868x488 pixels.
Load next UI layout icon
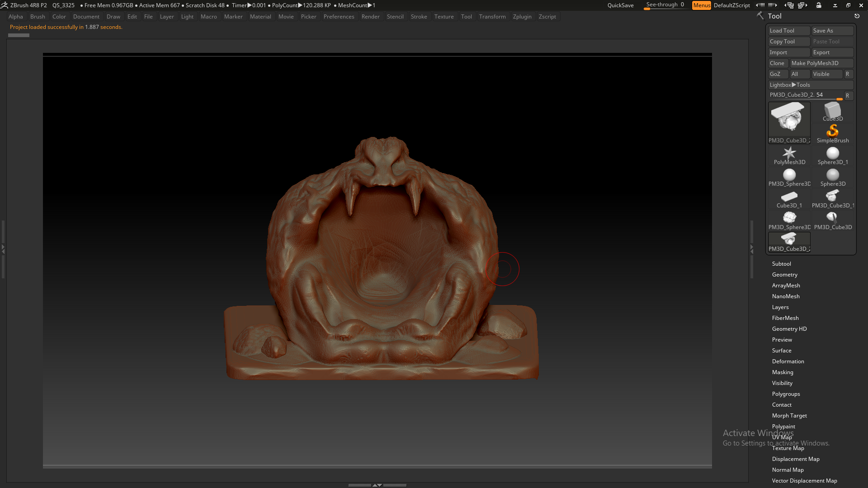click(803, 5)
